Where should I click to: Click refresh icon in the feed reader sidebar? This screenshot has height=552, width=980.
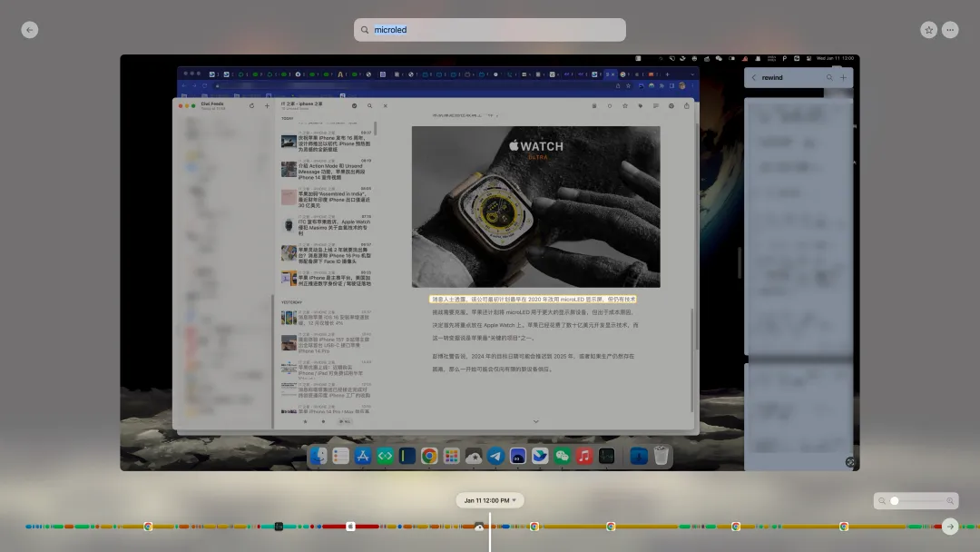[252, 105]
